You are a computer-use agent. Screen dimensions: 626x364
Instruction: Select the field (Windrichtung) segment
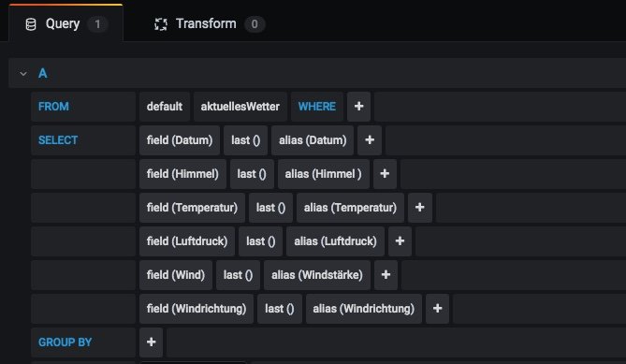point(197,309)
